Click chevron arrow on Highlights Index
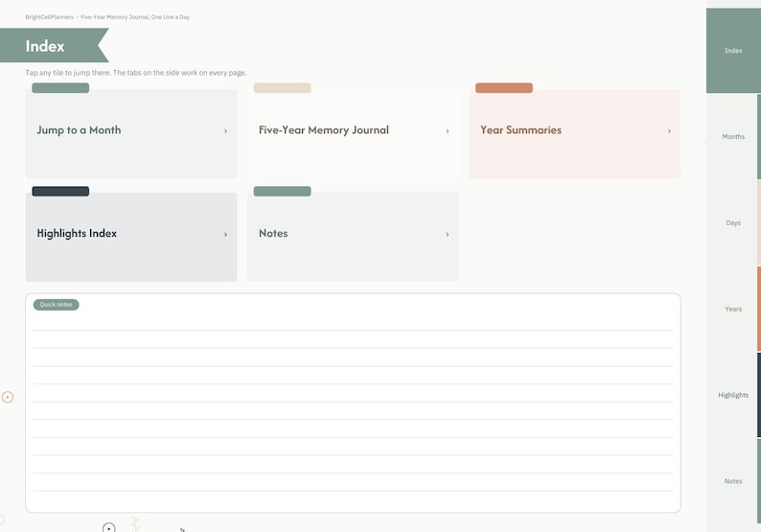This screenshot has width=761, height=532. tap(225, 235)
